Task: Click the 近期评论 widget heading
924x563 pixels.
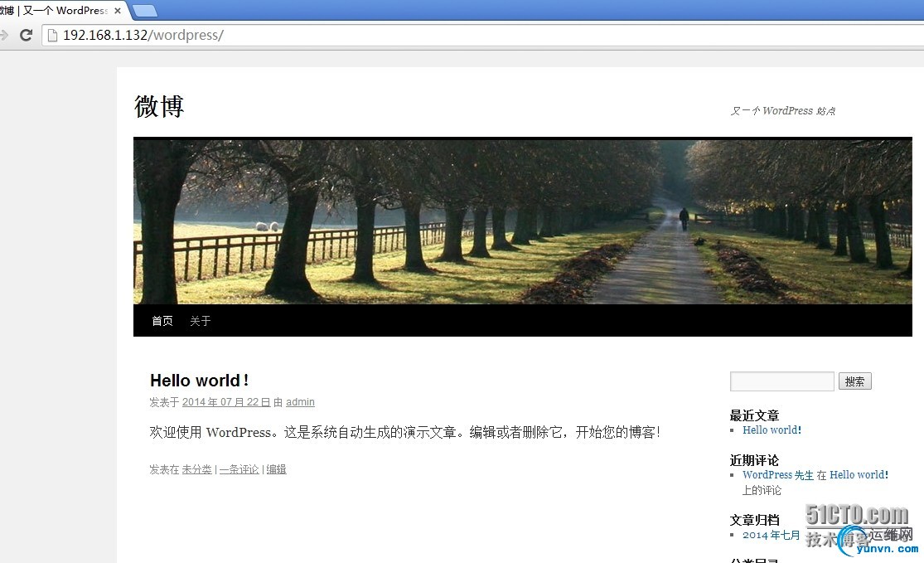Action: tap(754, 460)
